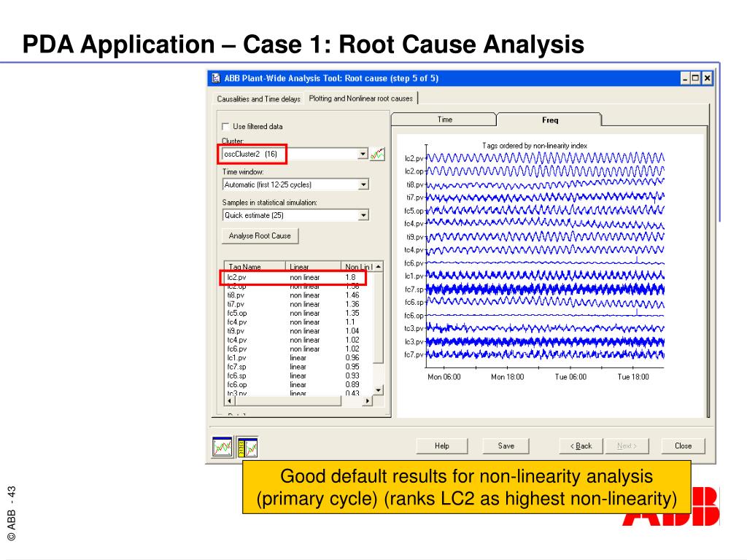The height and width of the screenshot is (560, 747).
Task: Select Plotting and Nonlinear root causes tab
Action: point(360,98)
